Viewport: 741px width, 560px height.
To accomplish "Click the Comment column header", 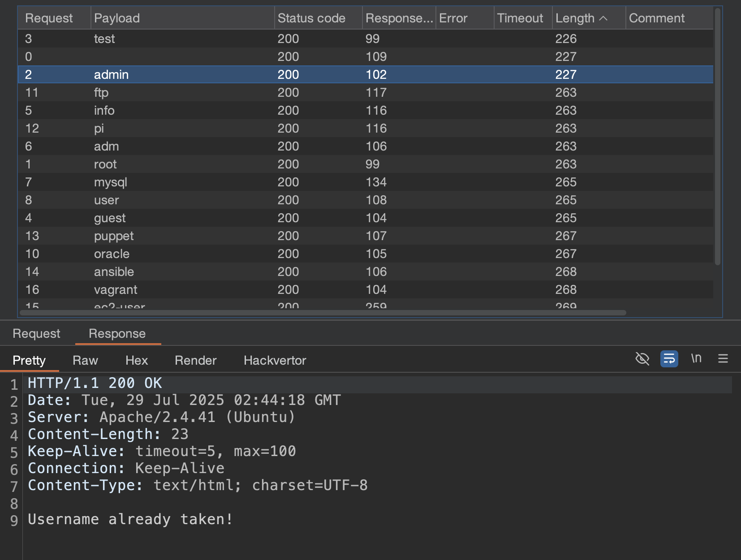I will [x=669, y=18].
